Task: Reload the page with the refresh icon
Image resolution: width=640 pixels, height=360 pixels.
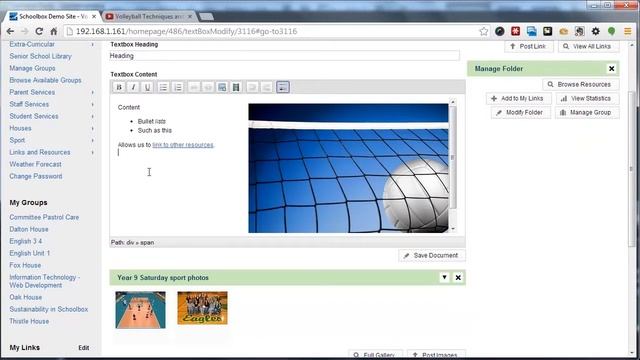Action: point(39,31)
